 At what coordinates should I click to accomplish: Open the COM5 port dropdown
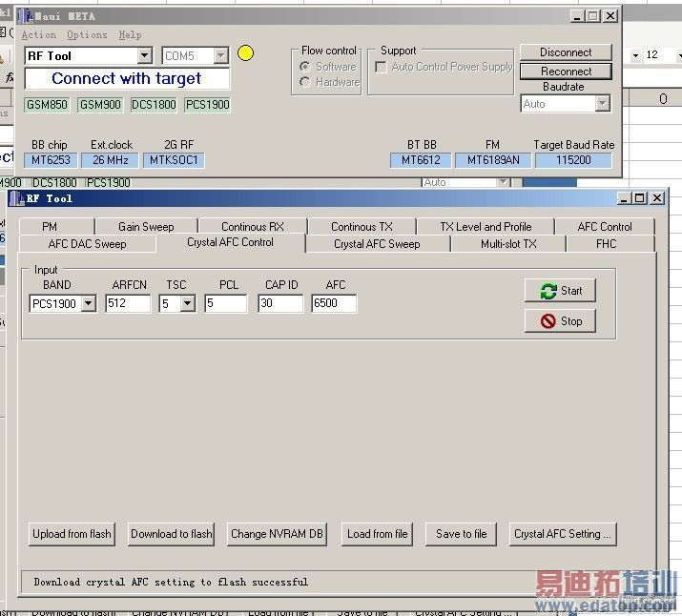[221, 55]
